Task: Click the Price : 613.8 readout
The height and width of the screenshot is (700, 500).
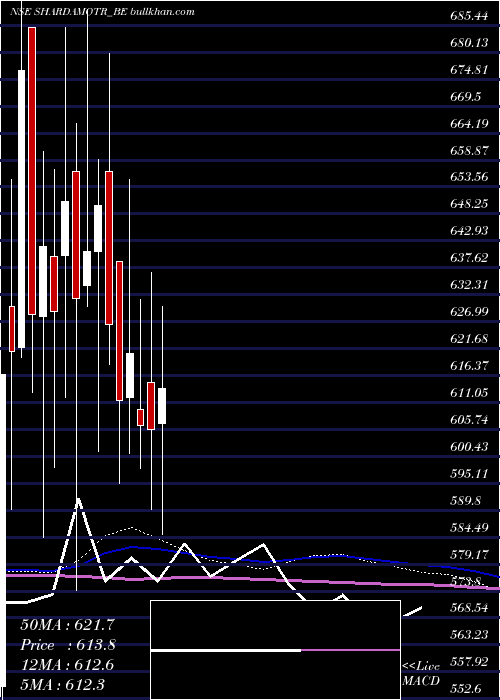Action: 68,645
